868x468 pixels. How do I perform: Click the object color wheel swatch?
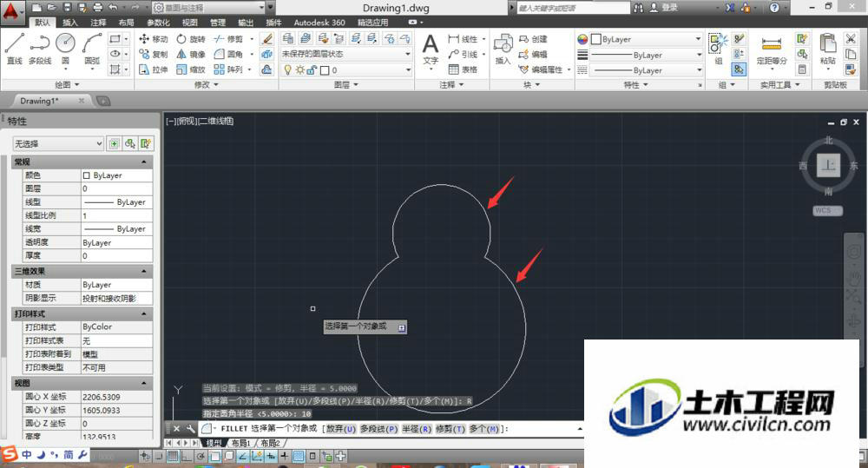pyautogui.click(x=582, y=39)
